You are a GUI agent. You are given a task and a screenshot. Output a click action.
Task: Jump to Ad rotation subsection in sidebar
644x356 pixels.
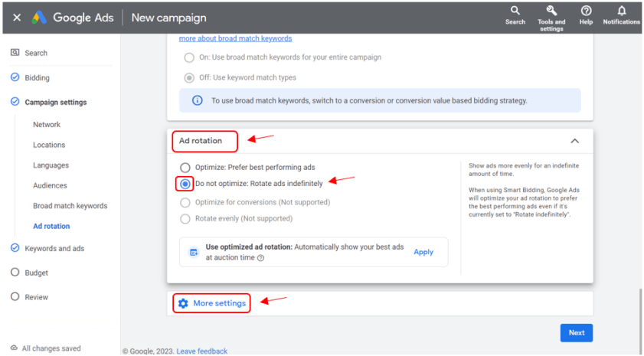[51, 227]
